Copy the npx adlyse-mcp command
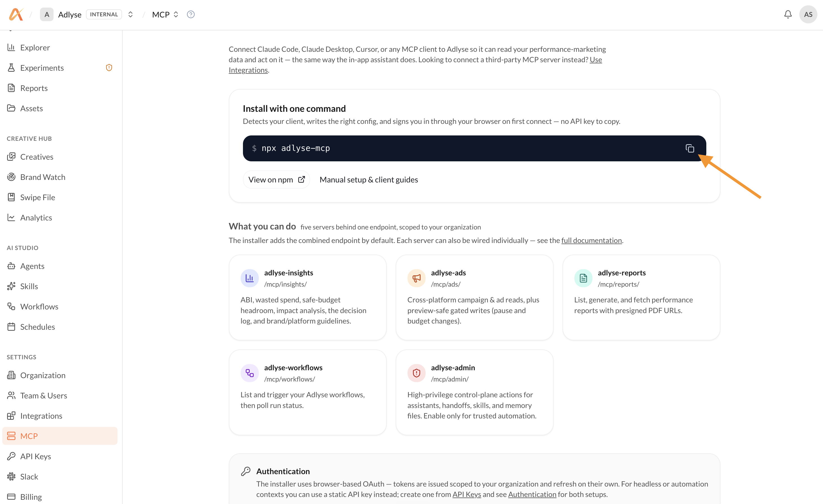 [690, 148]
